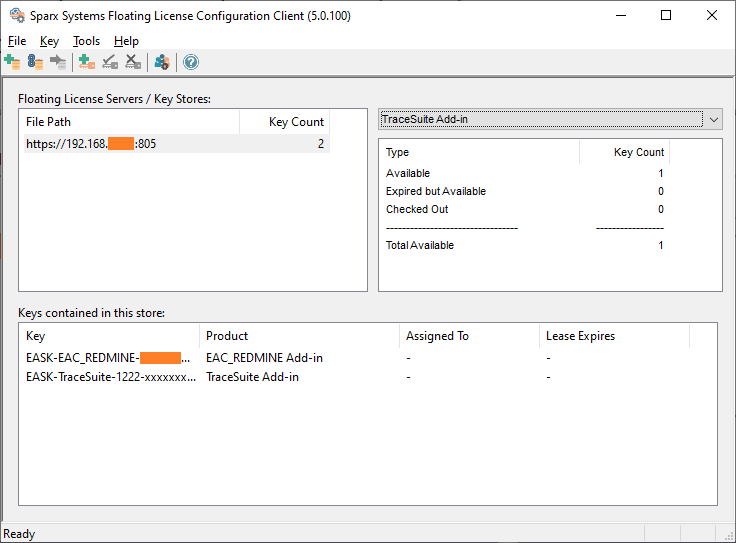The image size is (736, 543).
Task: Click the Assigned To column header
Action: coord(469,336)
